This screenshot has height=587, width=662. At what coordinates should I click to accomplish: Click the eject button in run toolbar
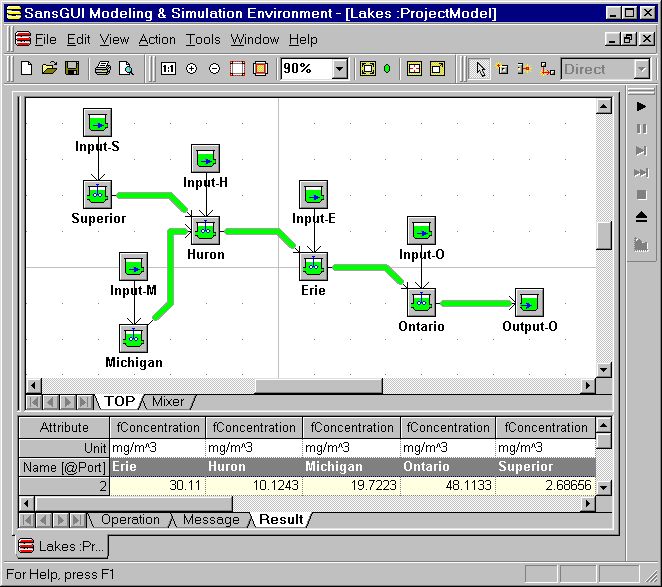(x=641, y=217)
